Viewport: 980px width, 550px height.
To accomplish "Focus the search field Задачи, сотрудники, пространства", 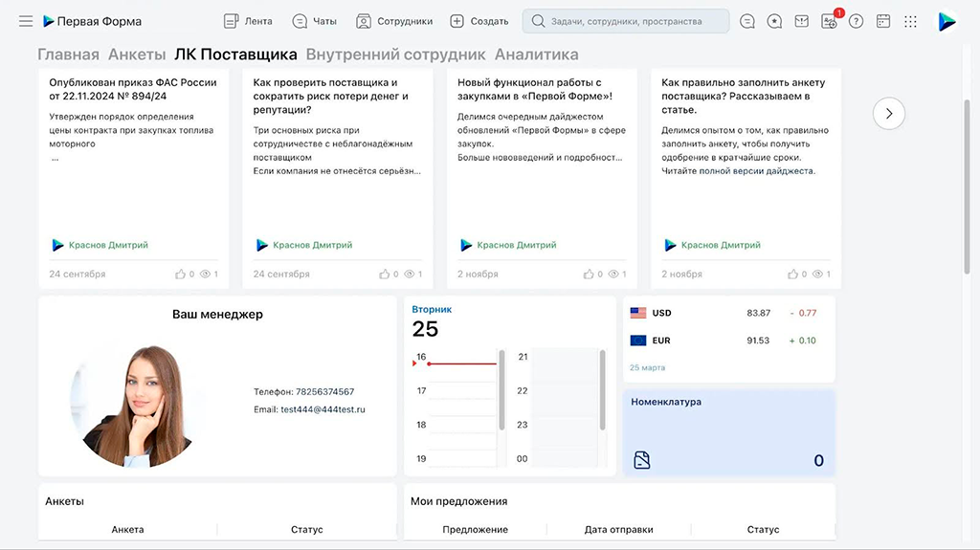I will [x=626, y=21].
